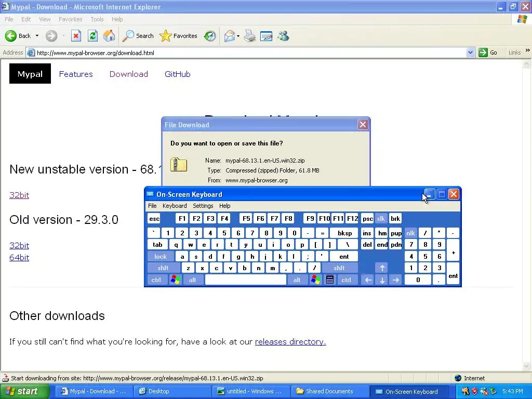532x399 pixels.
Task: Open the On-Screen Keyboard Help menu
Action: (x=224, y=206)
